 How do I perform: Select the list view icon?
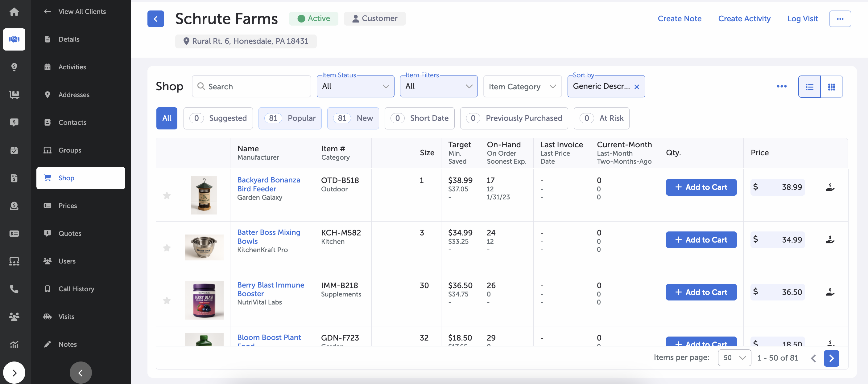click(x=809, y=87)
